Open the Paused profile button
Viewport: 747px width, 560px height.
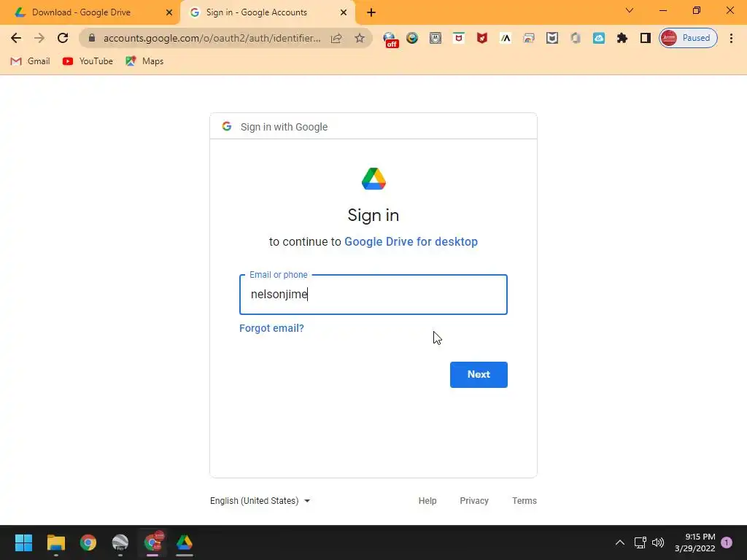(688, 38)
